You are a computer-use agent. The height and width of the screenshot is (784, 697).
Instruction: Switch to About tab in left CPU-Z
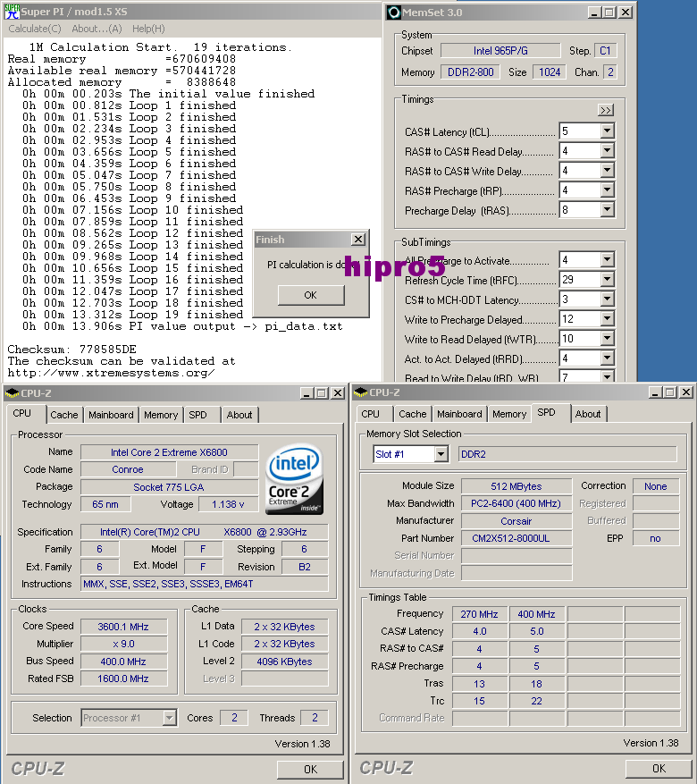pyautogui.click(x=239, y=415)
